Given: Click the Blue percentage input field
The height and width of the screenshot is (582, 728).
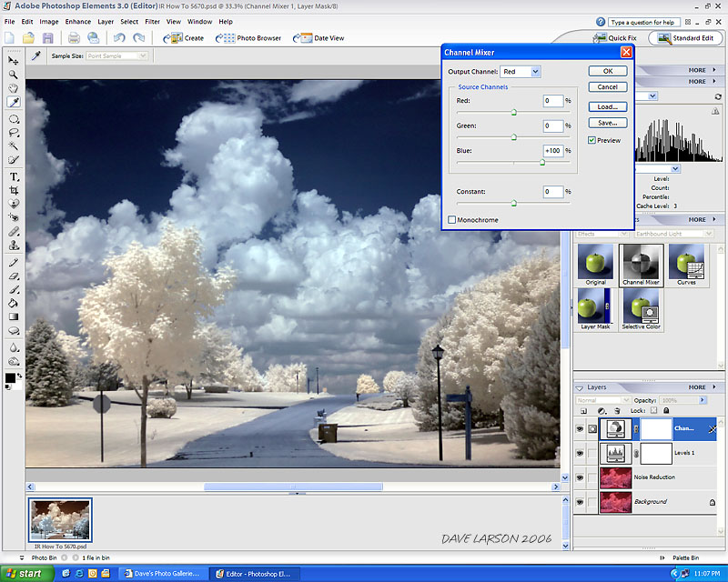Looking at the screenshot, I should 553,151.
